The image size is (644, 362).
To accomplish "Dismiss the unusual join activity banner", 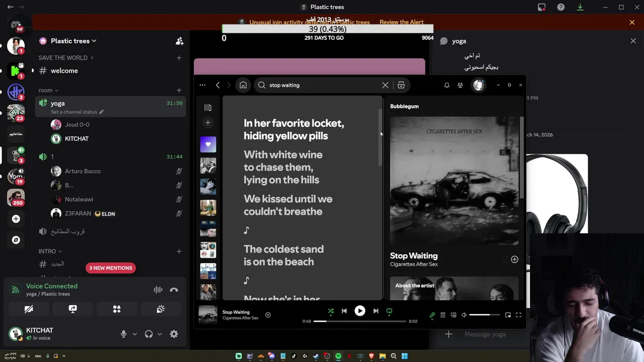I will (x=632, y=22).
